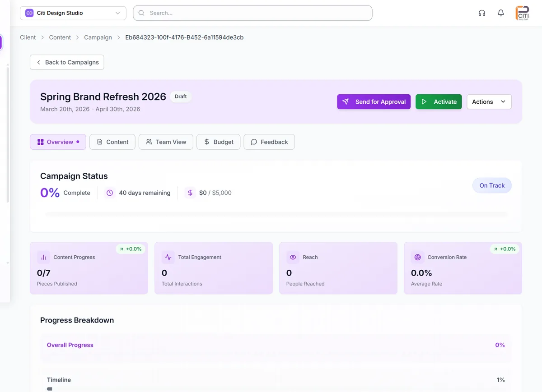Click the clock icon next to days remaining

(x=109, y=193)
